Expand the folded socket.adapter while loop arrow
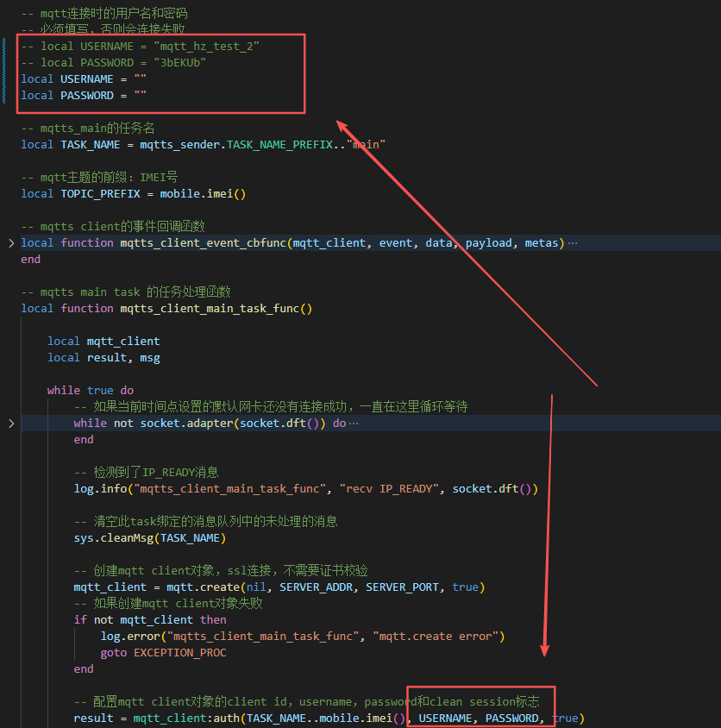The image size is (721, 728). click(x=10, y=424)
